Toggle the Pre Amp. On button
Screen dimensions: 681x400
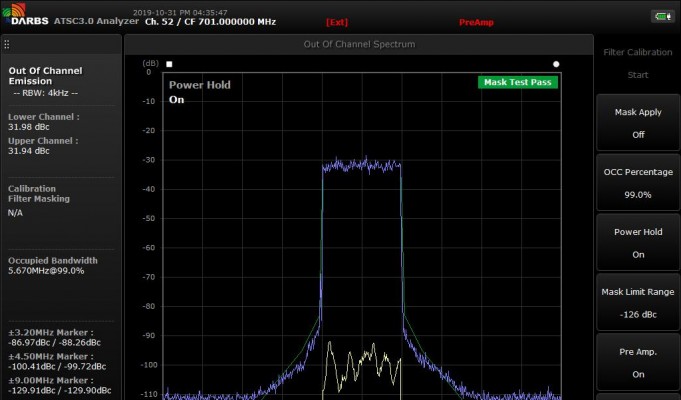click(638, 363)
